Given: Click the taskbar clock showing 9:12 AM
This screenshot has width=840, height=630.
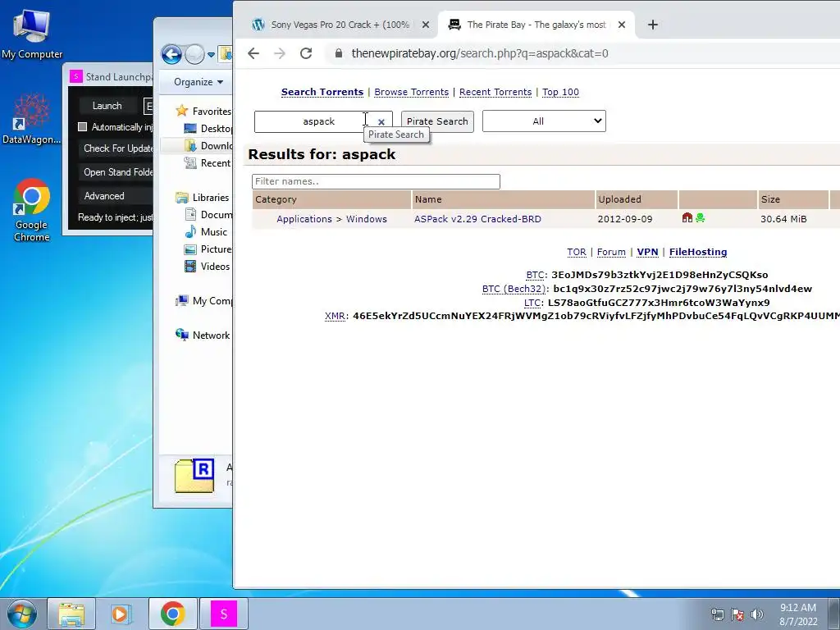Looking at the screenshot, I should pos(798,614).
